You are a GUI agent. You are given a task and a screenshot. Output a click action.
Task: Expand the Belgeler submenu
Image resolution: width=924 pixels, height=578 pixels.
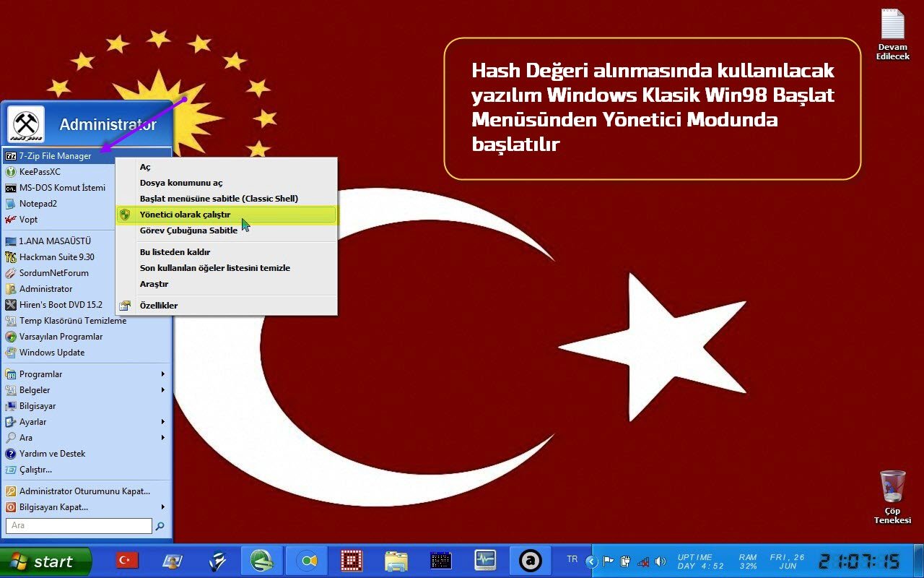coord(87,390)
